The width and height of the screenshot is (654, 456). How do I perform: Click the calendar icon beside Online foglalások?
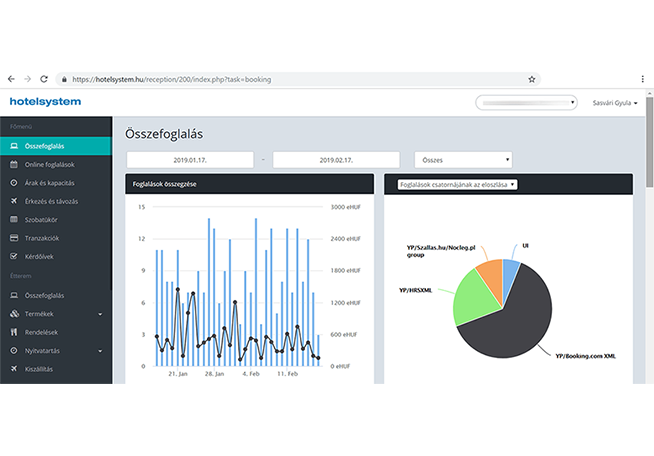tap(13, 164)
